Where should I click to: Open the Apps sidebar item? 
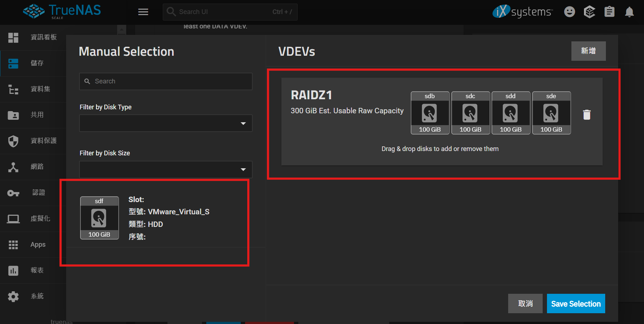click(38, 245)
